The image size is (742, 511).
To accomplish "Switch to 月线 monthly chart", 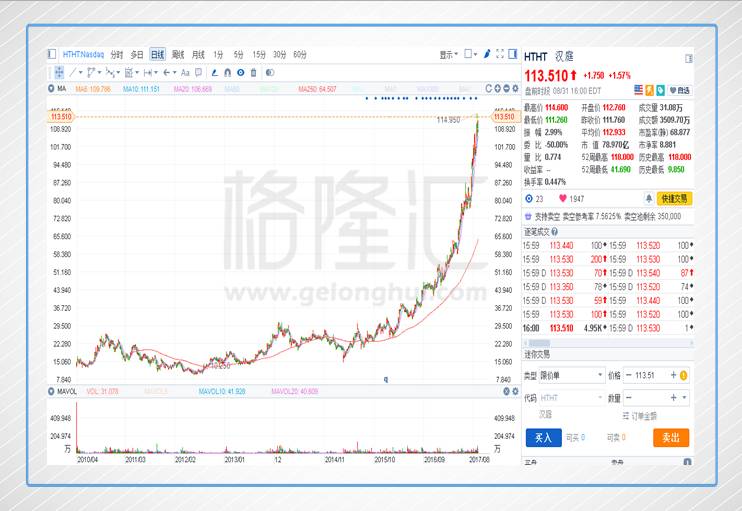I will tap(198, 54).
